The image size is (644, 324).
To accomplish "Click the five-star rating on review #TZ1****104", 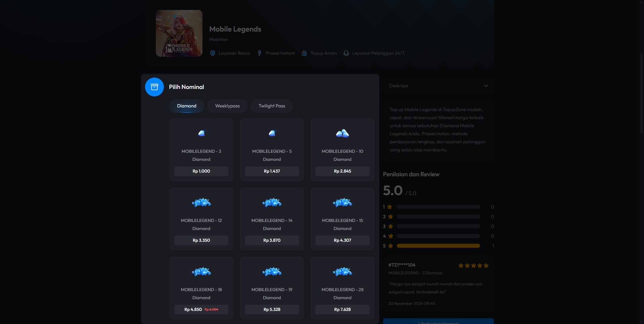I will tap(473, 266).
